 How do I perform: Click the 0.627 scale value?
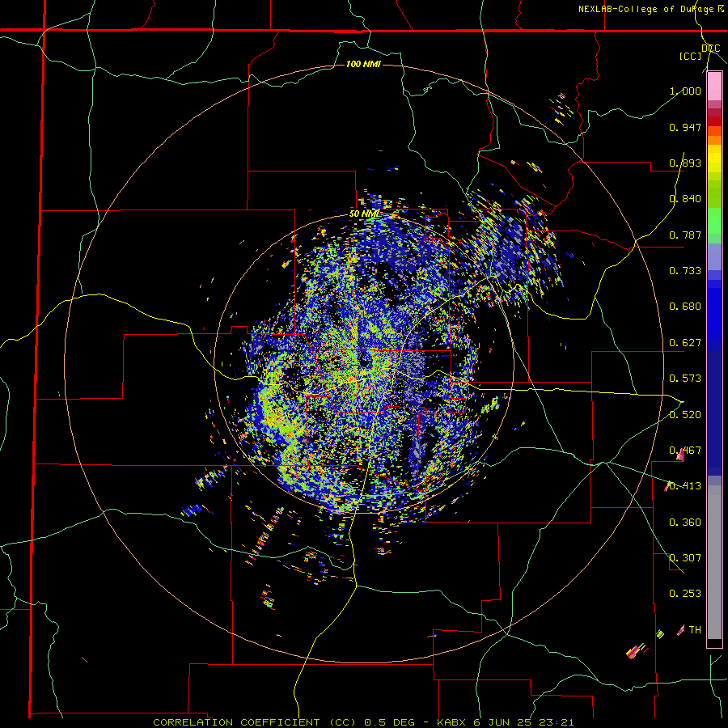(x=685, y=343)
